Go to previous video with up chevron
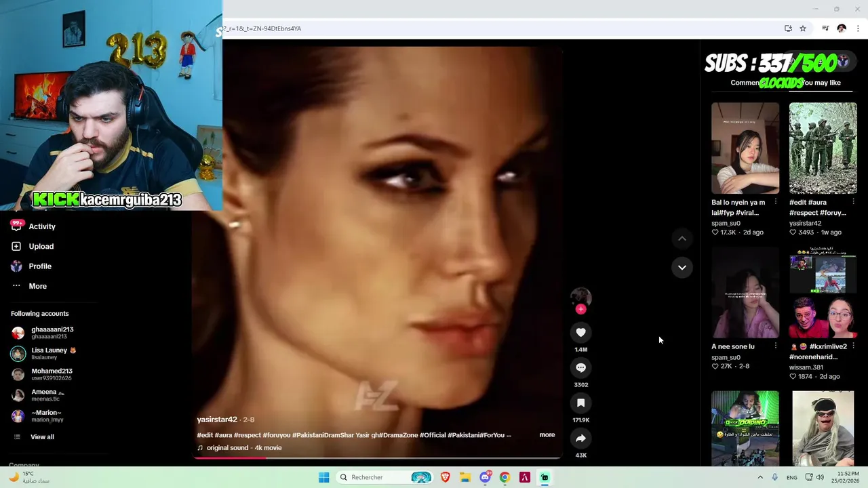The height and width of the screenshot is (488, 868). click(682, 239)
